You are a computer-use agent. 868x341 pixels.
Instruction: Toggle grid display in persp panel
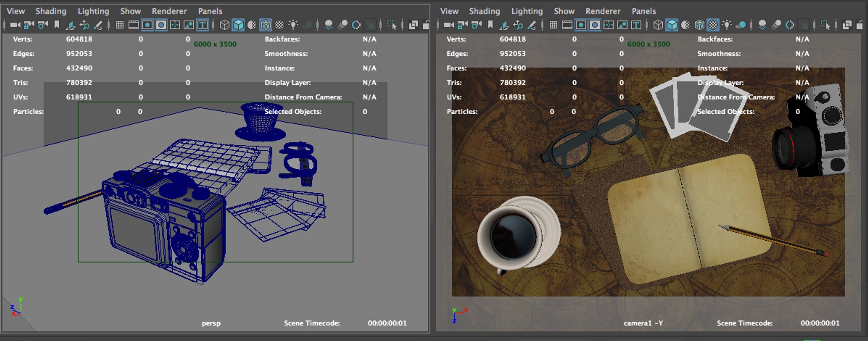(120, 25)
